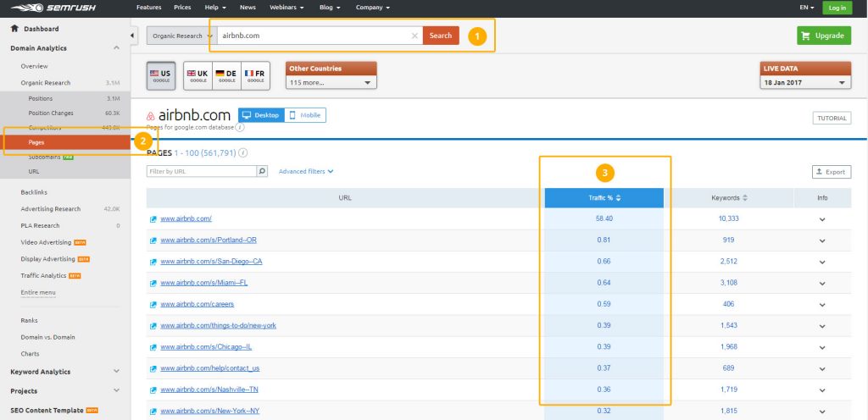Select the DE Google database
The height and width of the screenshot is (420, 868).
[226, 75]
